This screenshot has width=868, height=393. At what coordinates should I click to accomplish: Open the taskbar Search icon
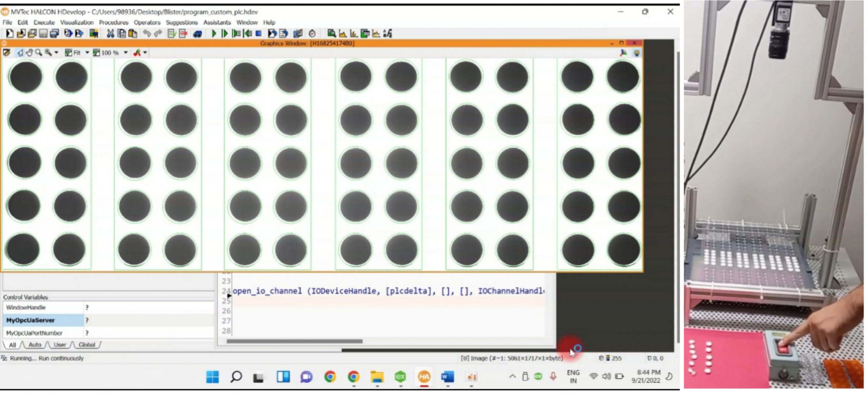(x=236, y=377)
